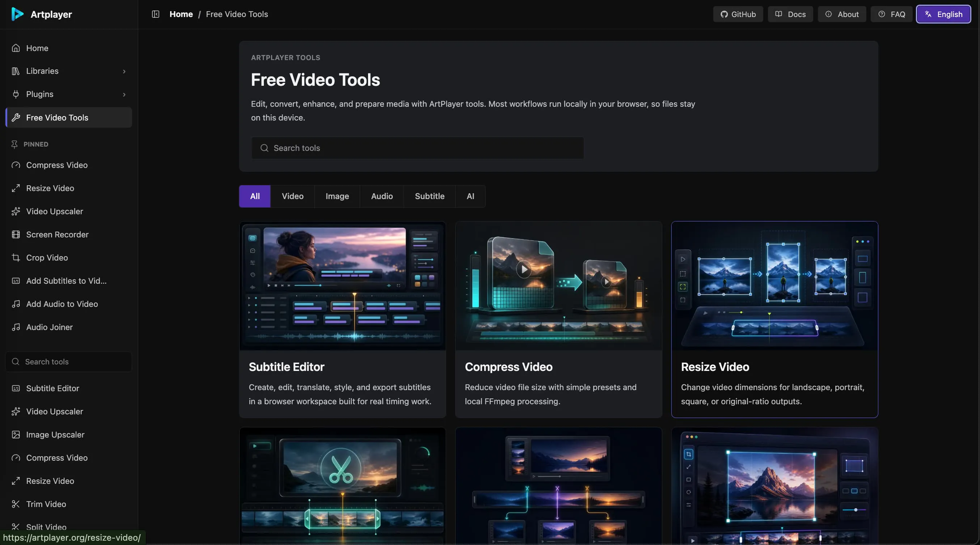Expand the Libraries submenu chevron

(x=124, y=72)
